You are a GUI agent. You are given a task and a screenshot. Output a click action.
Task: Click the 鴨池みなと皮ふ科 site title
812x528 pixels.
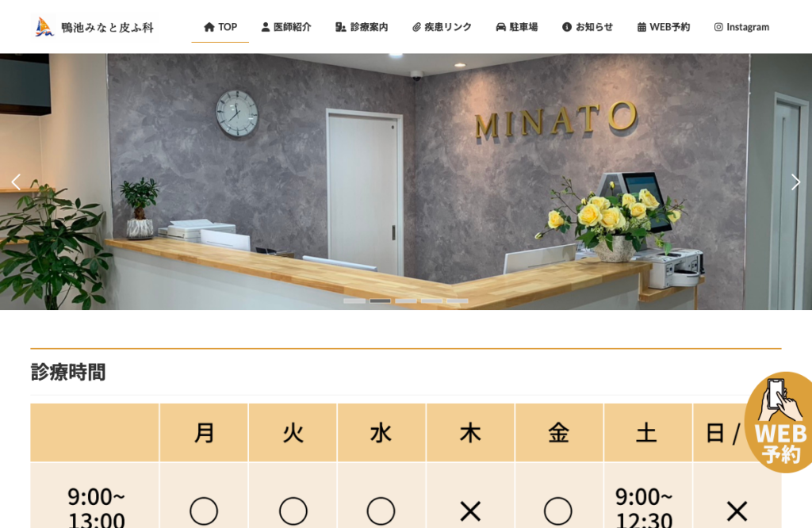click(107, 28)
